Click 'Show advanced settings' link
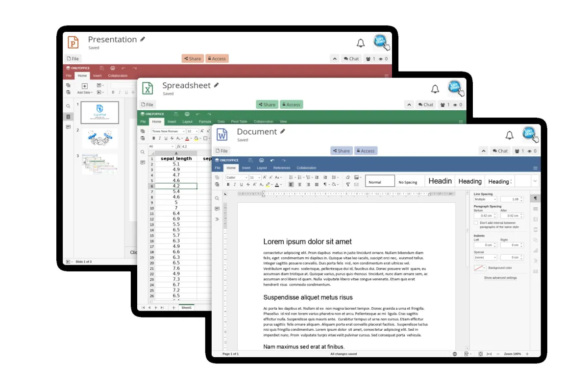Image resolution: width=588 pixels, height=389 pixels. [500, 278]
